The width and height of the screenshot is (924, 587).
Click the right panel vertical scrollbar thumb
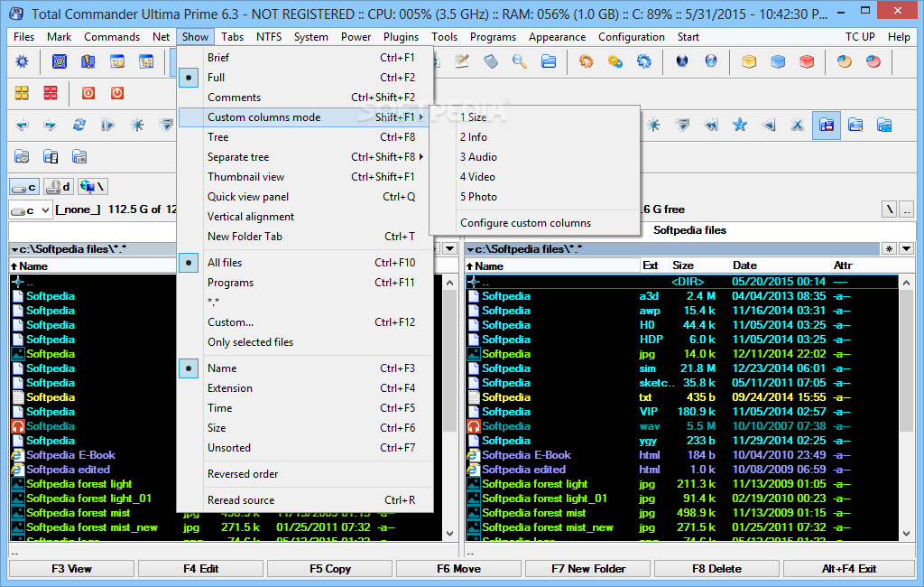coord(906,359)
